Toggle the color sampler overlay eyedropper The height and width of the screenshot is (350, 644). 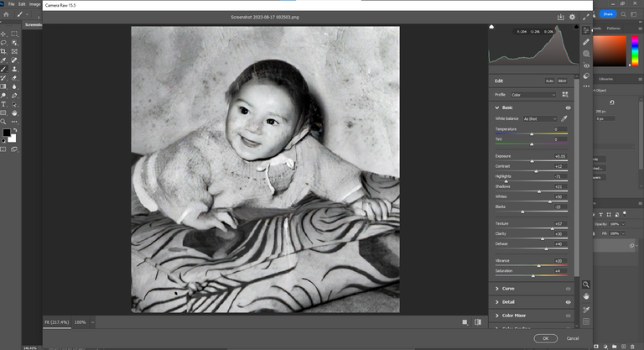586,310
